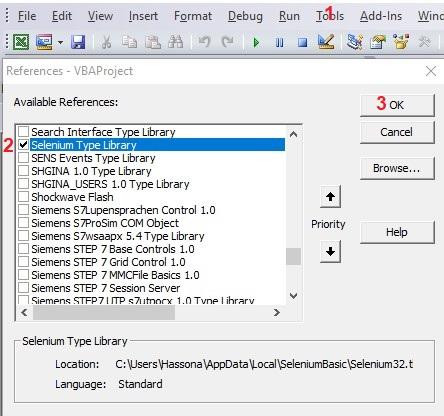Open the File menu
Screen dimensions: 444x416
click(27, 16)
